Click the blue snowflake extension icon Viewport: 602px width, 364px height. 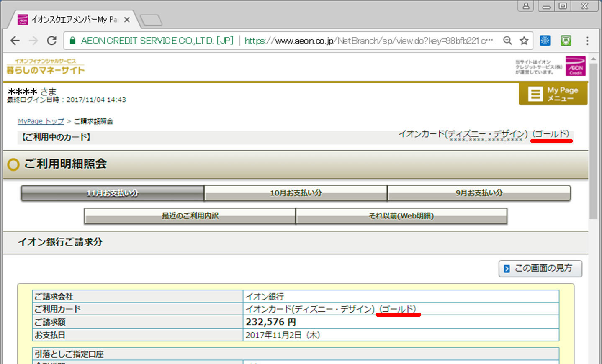click(x=545, y=41)
